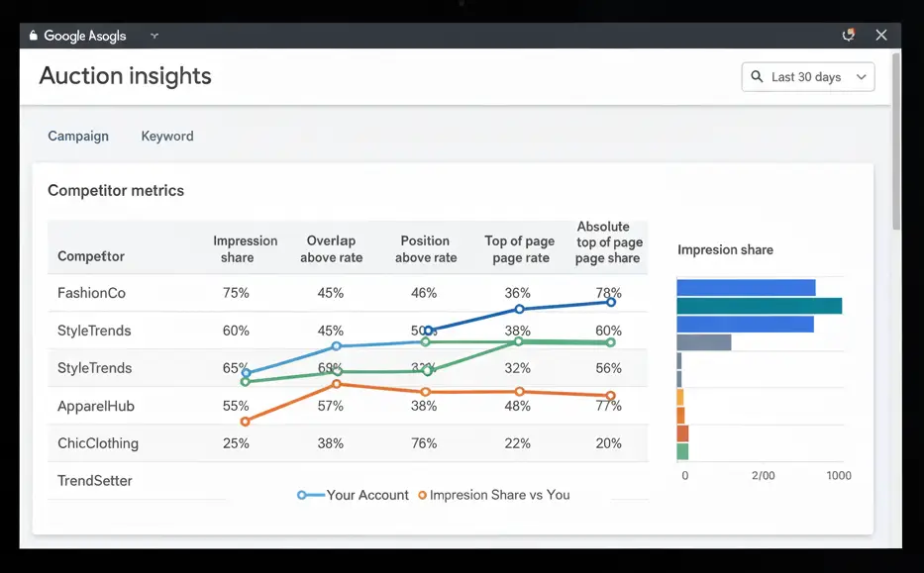Toggle the Your Account legend marker
This screenshot has height=573, width=924.
(x=302, y=495)
